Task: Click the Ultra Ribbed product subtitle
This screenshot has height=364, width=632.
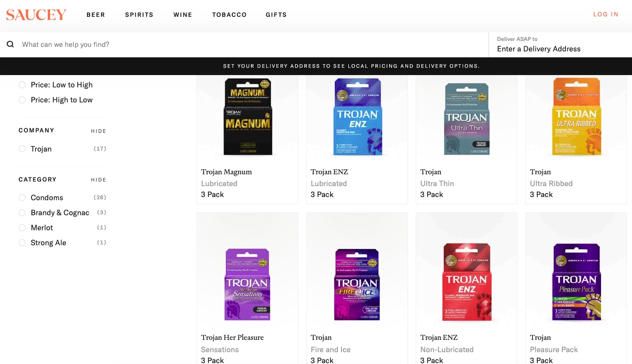Action: pos(551,183)
